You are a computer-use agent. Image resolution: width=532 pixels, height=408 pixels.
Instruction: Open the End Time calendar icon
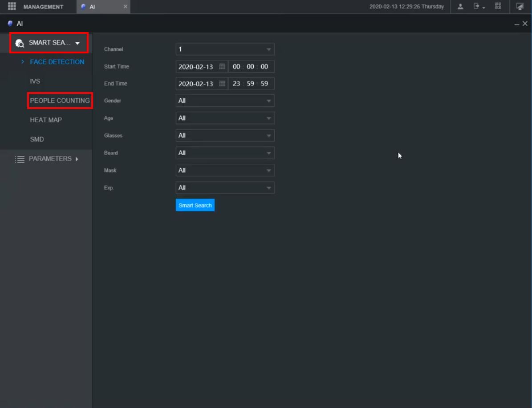[x=222, y=84]
